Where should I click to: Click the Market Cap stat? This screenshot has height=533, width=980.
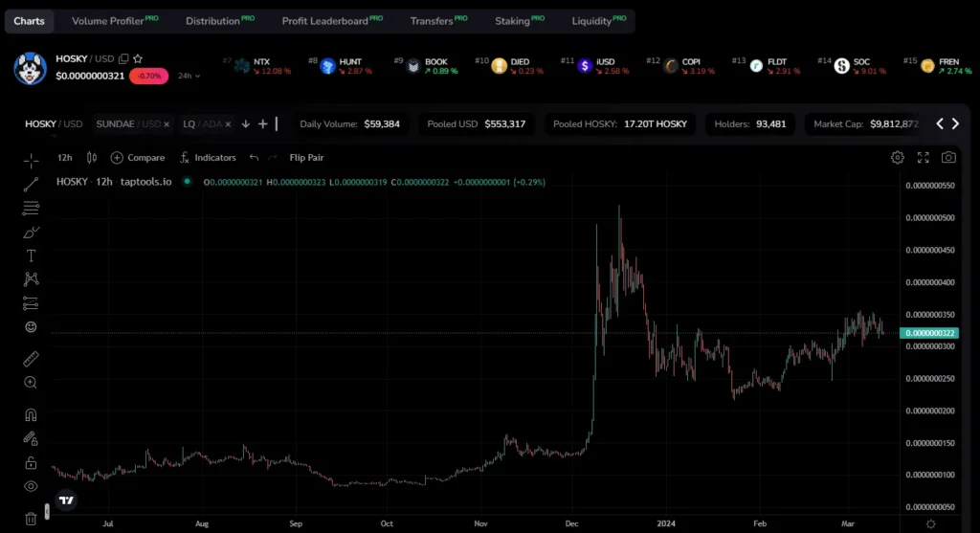[x=865, y=123]
